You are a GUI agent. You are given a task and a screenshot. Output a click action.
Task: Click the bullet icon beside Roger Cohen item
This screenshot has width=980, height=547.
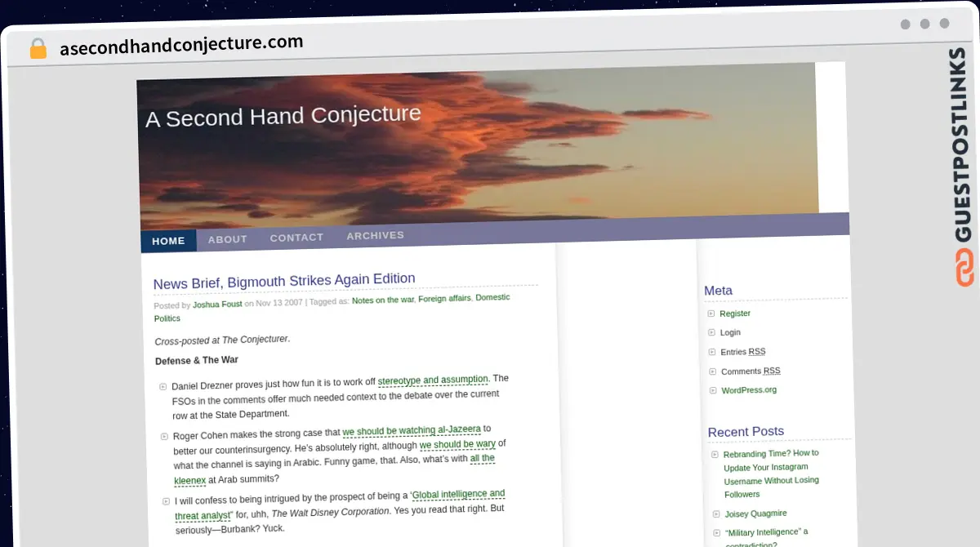pos(165,437)
